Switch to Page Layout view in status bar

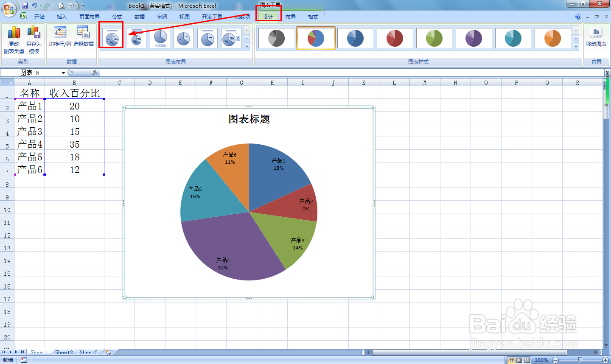point(519,360)
